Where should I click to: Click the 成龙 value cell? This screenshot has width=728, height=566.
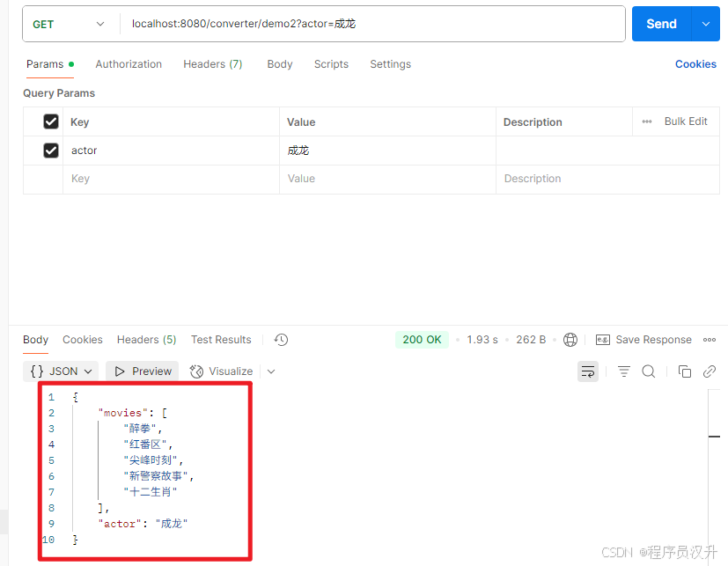coord(387,151)
